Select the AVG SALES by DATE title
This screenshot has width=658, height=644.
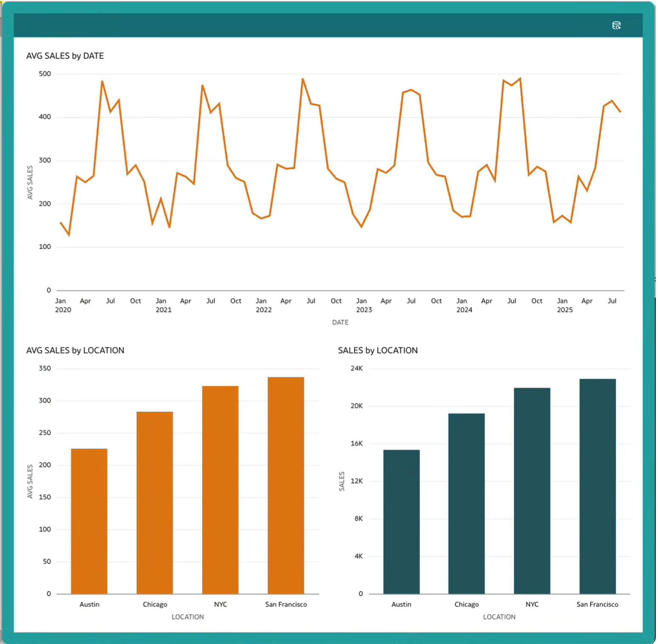point(65,56)
